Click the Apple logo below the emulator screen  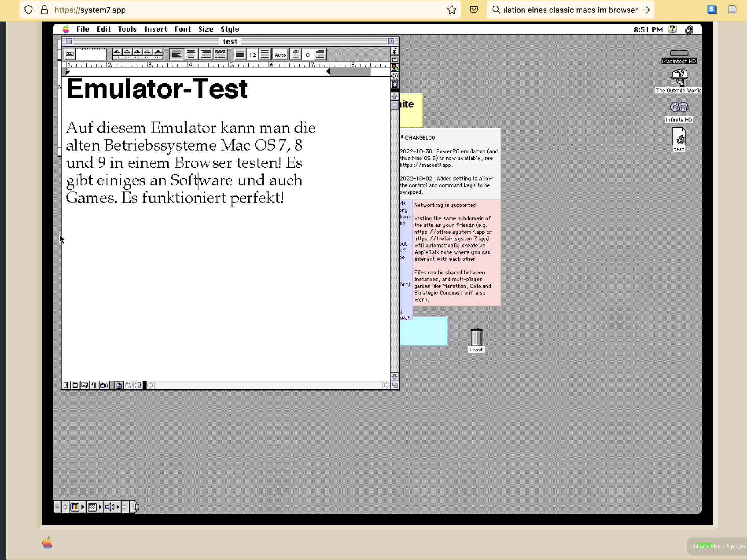pos(47,543)
